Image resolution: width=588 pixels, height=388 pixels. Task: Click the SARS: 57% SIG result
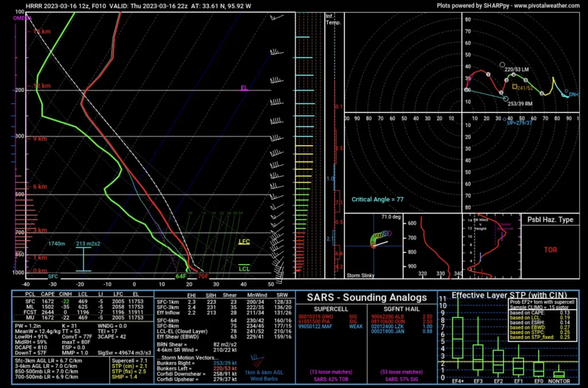[x=401, y=379]
